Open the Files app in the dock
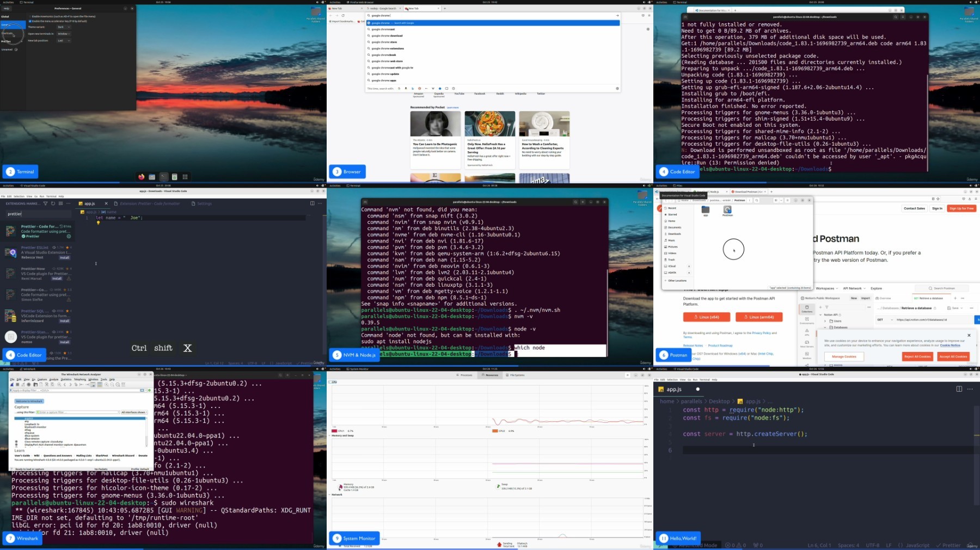 [152, 177]
